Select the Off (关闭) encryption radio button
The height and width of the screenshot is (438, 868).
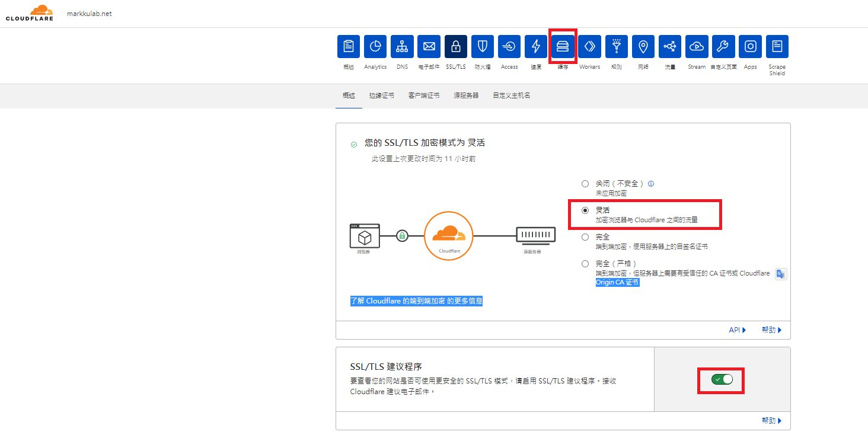585,184
